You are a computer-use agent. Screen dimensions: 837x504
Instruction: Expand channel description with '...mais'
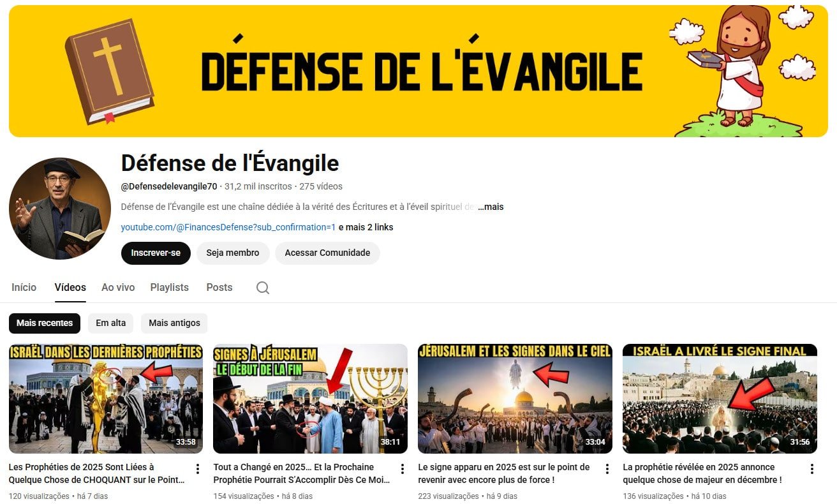[491, 207]
